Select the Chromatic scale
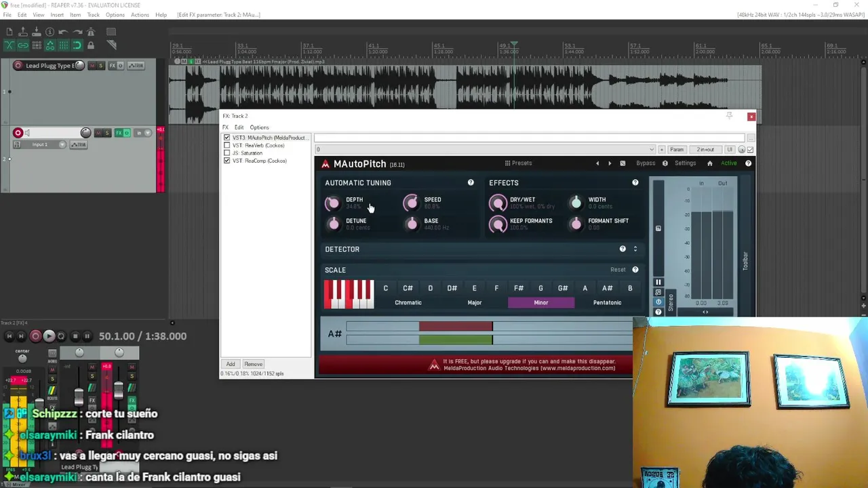 coord(408,303)
